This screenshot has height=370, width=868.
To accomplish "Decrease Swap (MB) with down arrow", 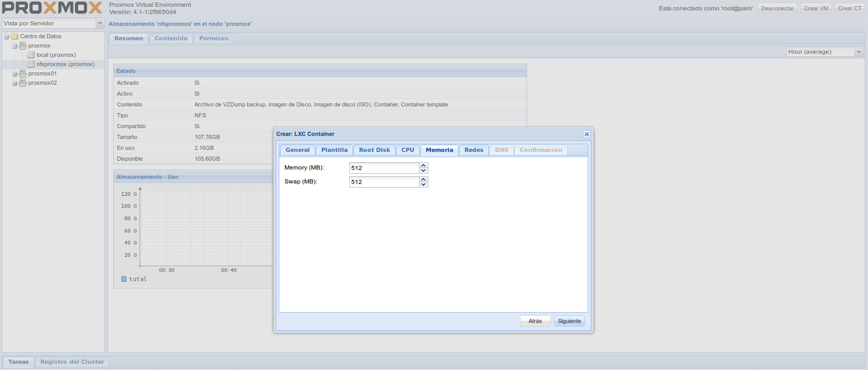I will pyautogui.click(x=424, y=184).
